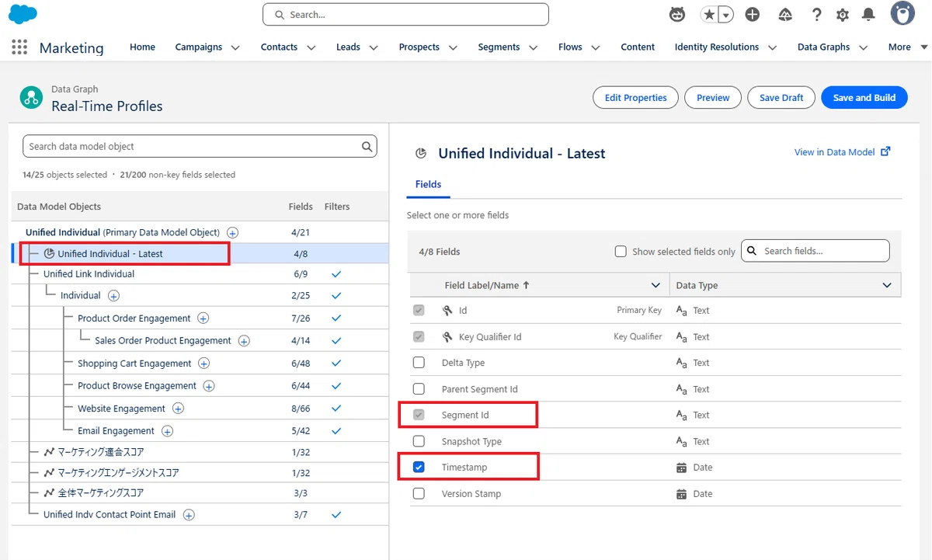Toggle Show selected fields only checkbox

pyautogui.click(x=621, y=251)
